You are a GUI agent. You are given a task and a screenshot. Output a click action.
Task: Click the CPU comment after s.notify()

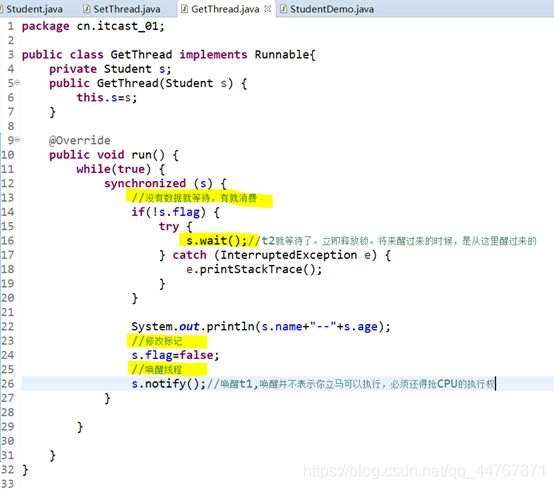point(351,384)
